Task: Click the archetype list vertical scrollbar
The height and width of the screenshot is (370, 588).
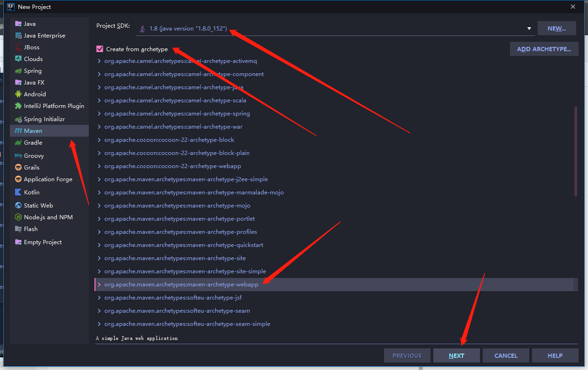Action: tap(576, 151)
